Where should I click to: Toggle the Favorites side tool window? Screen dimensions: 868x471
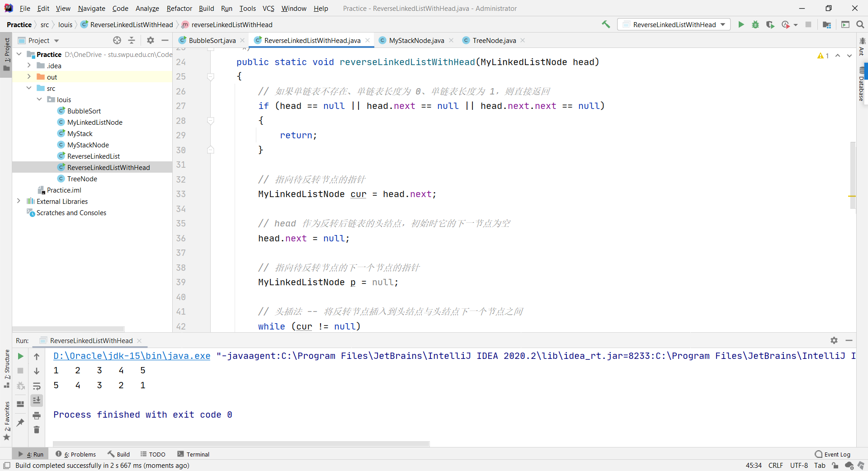click(6, 421)
